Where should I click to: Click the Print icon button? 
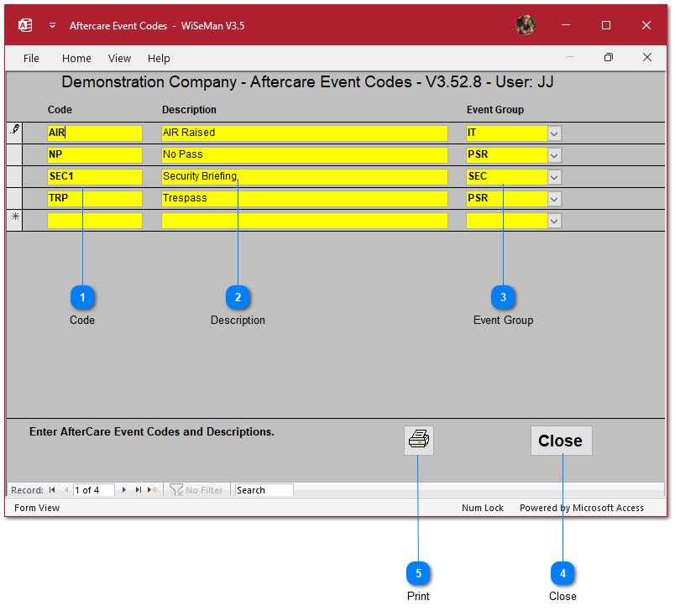pos(418,440)
